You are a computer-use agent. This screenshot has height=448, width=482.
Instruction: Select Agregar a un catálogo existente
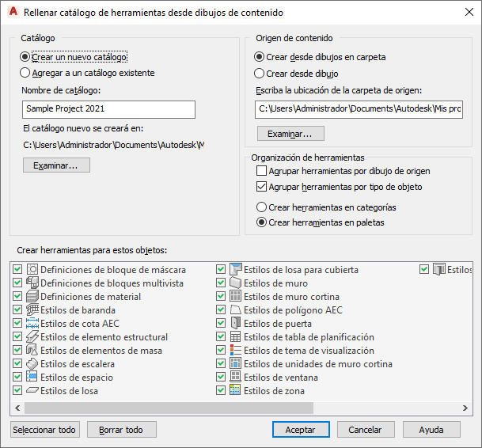(x=25, y=73)
